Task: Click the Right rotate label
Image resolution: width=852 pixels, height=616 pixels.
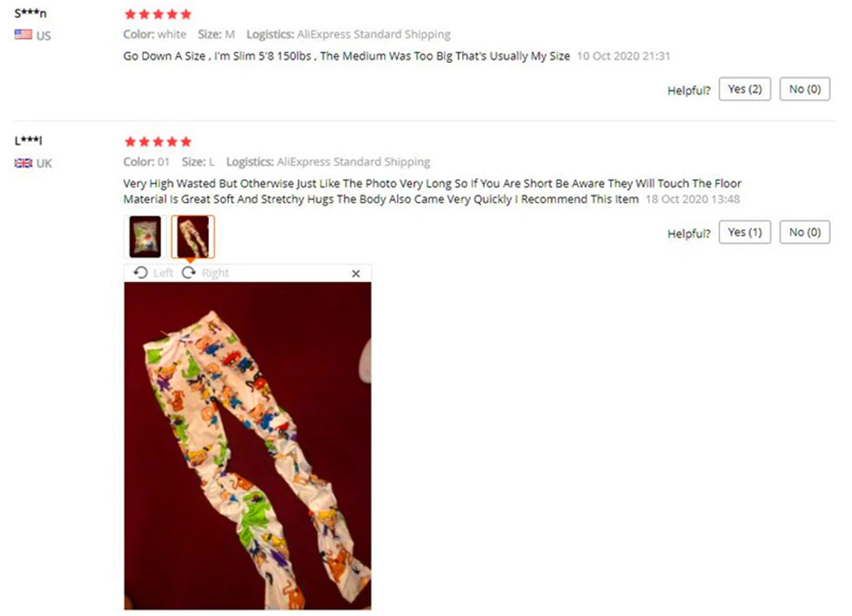Action: [216, 273]
